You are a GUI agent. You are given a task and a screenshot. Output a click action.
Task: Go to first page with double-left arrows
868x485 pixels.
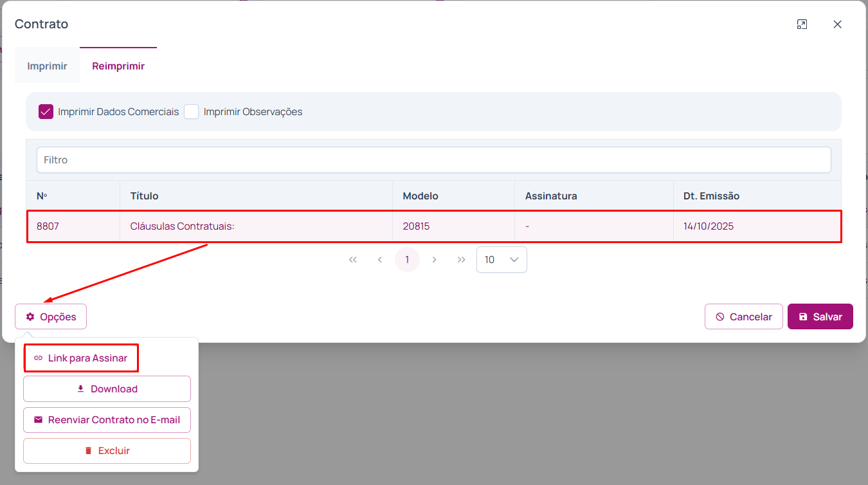point(352,260)
